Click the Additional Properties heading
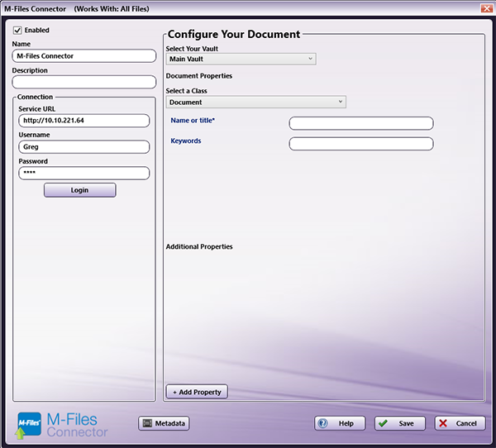The width and height of the screenshot is (496, 448). pyautogui.click(x=199, y=247)
